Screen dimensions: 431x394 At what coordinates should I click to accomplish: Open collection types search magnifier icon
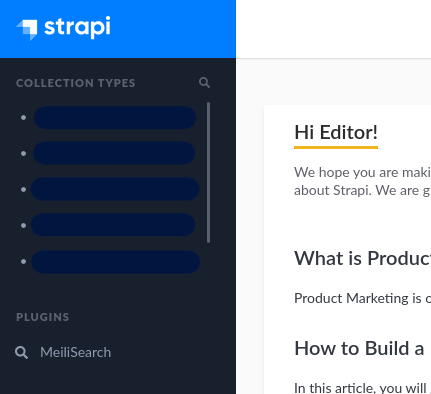204,82
